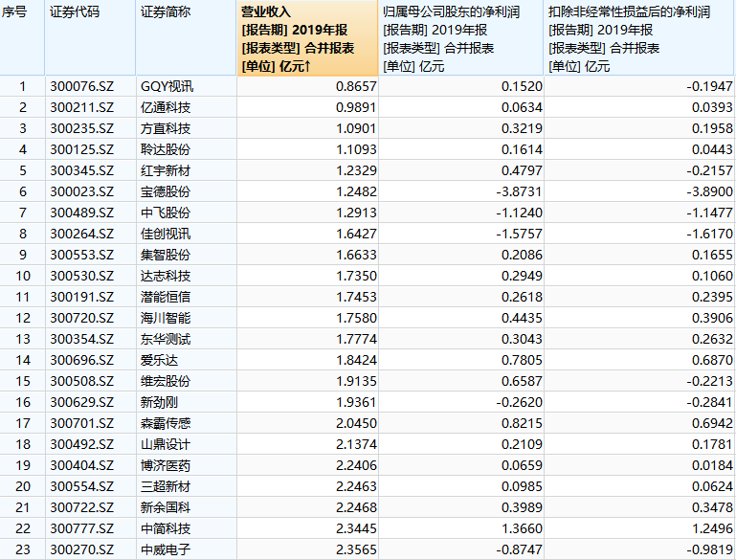Select stock code 300354.SZ
The height and width of the screenshot is (560, 736).
(82, 340)
